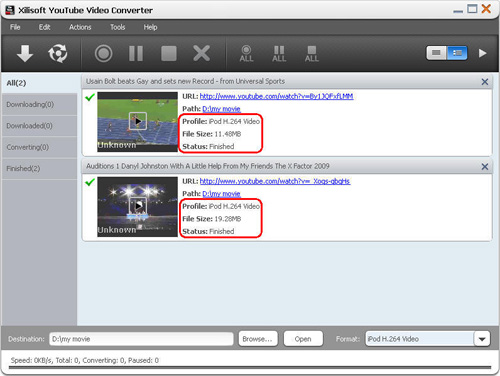Click the Destination path field
Screen dimensions: 500x376
pos(141,339)
